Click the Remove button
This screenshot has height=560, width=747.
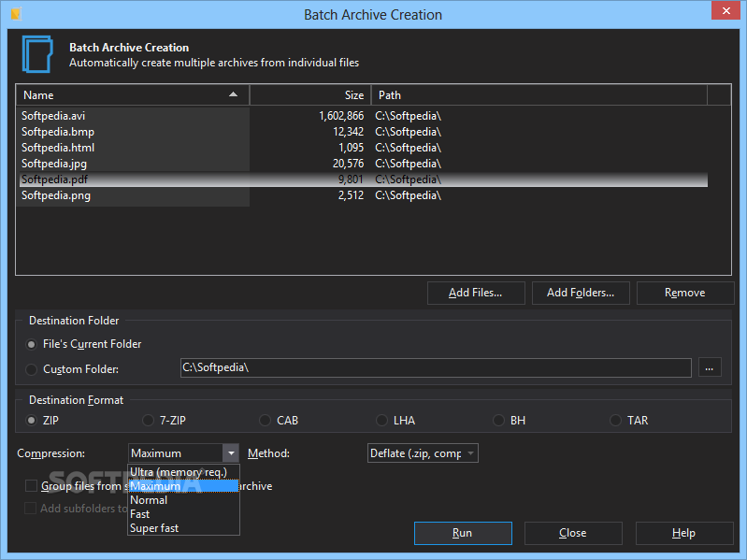point(685,293)
